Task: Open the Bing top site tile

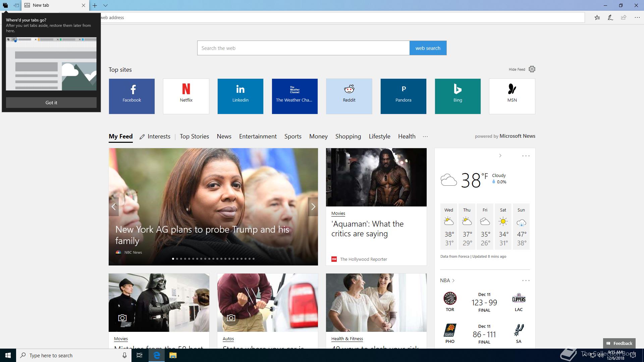Action: (x=458, y=96)
